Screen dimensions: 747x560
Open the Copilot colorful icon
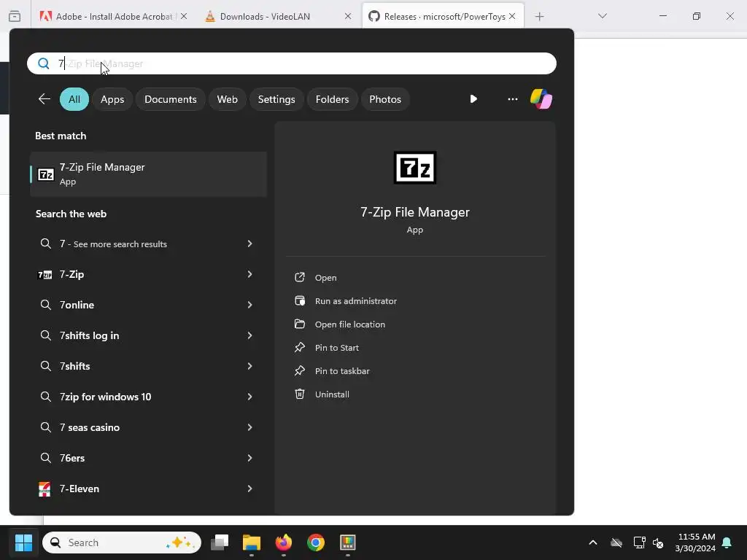point(541,99)
